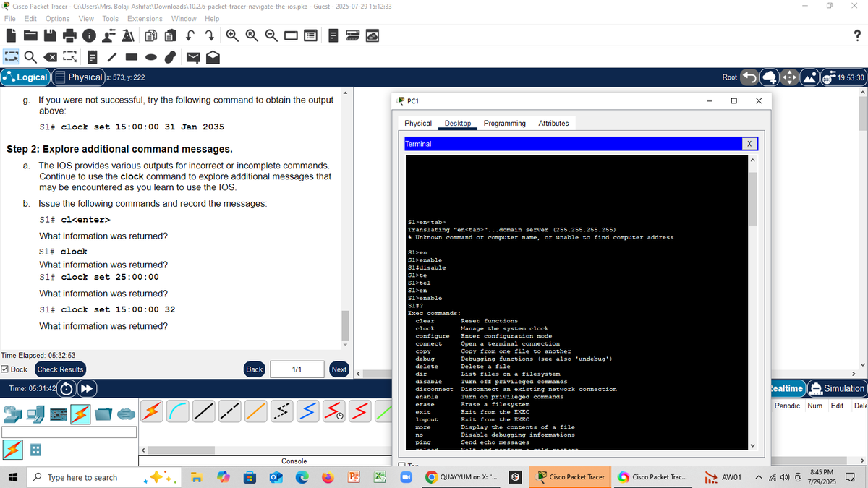Open the Attributes tab in PC1

tap(553, 124)
